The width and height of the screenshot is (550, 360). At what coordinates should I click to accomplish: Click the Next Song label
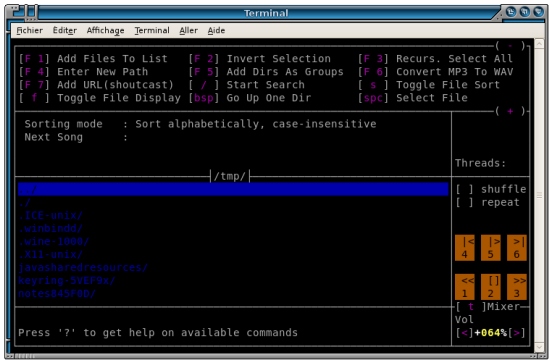(x=54, y=137)
